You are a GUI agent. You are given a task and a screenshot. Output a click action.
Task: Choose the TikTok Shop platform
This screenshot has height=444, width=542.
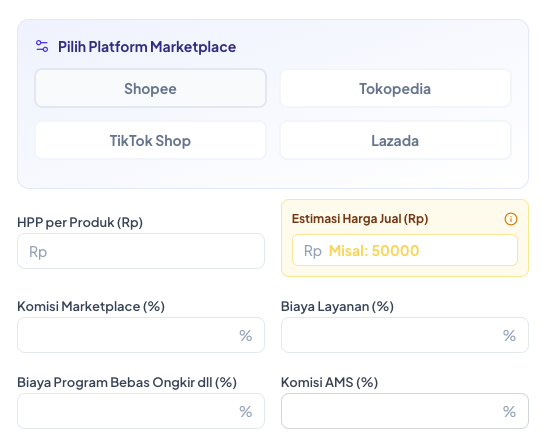pos(150,140)
